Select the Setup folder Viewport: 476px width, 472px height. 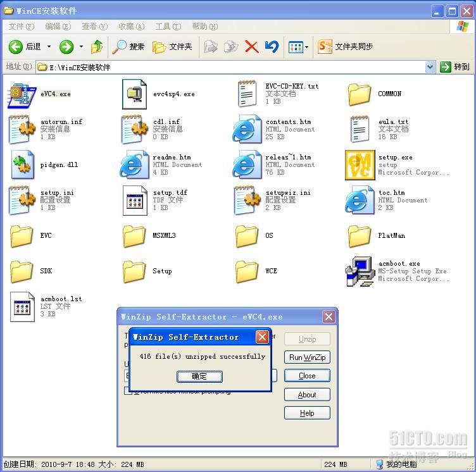134,271
